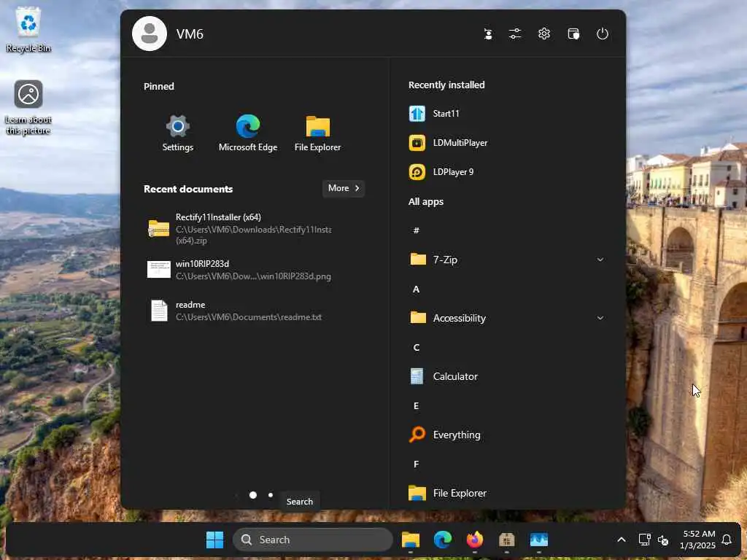Click the muted volume icon in the tray

tap(662, 540)
